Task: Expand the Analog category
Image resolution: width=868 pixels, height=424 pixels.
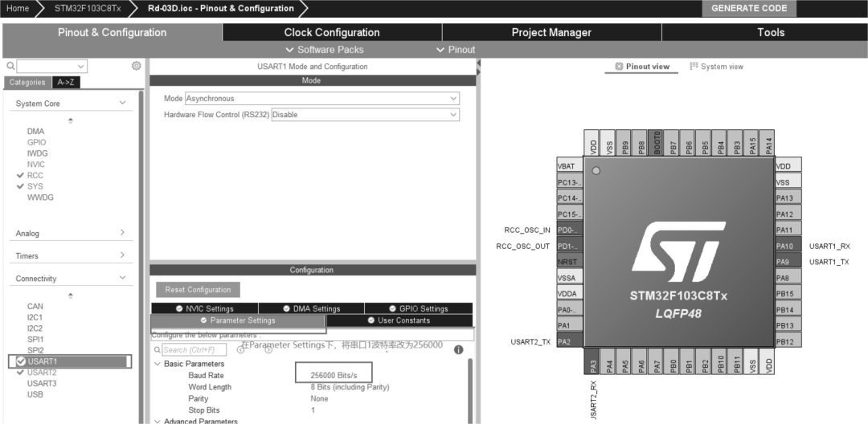Action: tap(122, 233)
